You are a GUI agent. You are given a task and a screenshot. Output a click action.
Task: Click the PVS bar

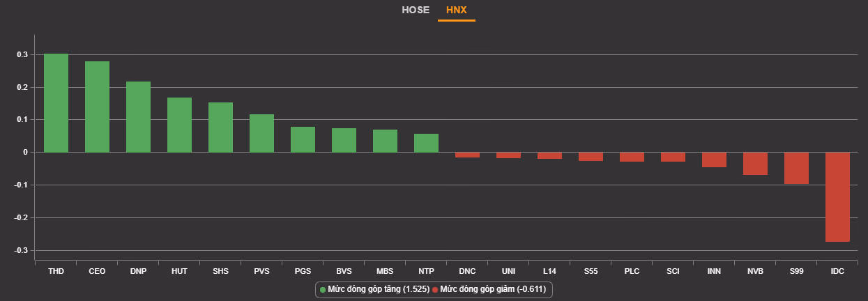[261, 133]
